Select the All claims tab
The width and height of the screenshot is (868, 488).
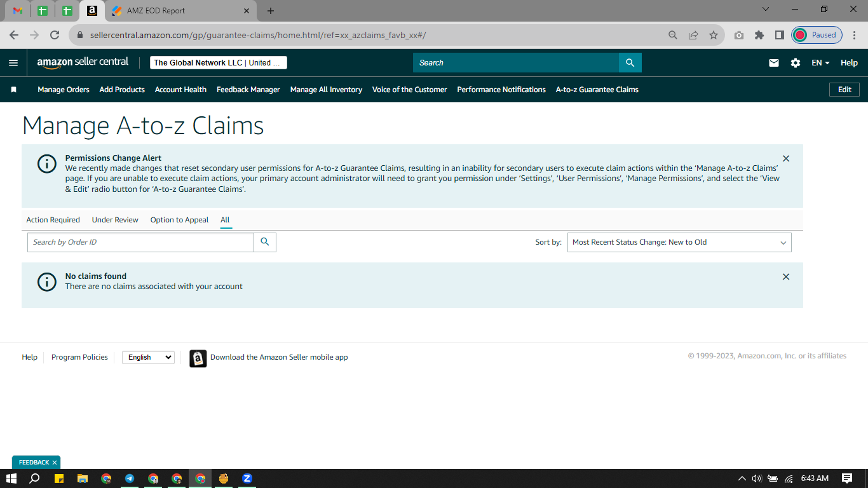(225, 220)
